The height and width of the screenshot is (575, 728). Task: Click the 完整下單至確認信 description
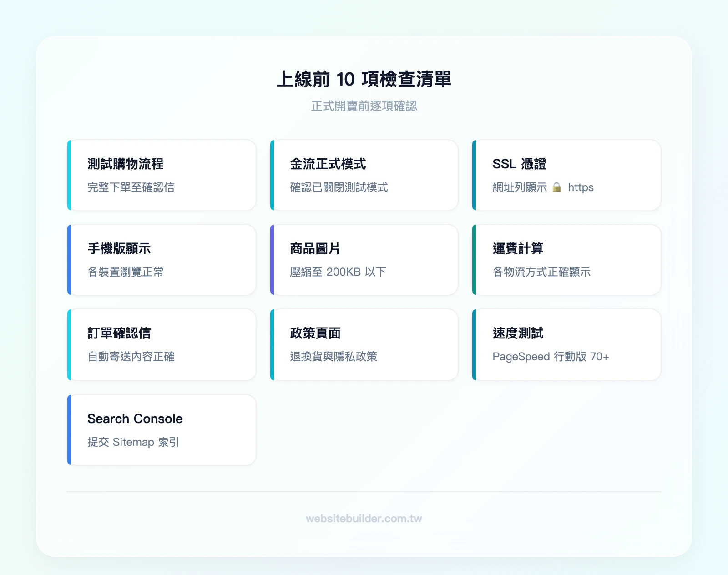coord(131,187)
